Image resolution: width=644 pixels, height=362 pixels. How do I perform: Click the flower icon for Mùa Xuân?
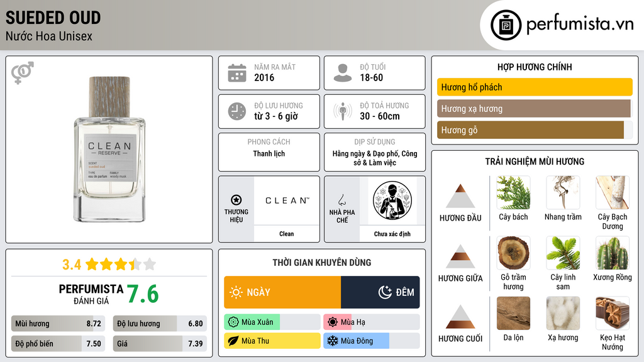coord(233,322)
